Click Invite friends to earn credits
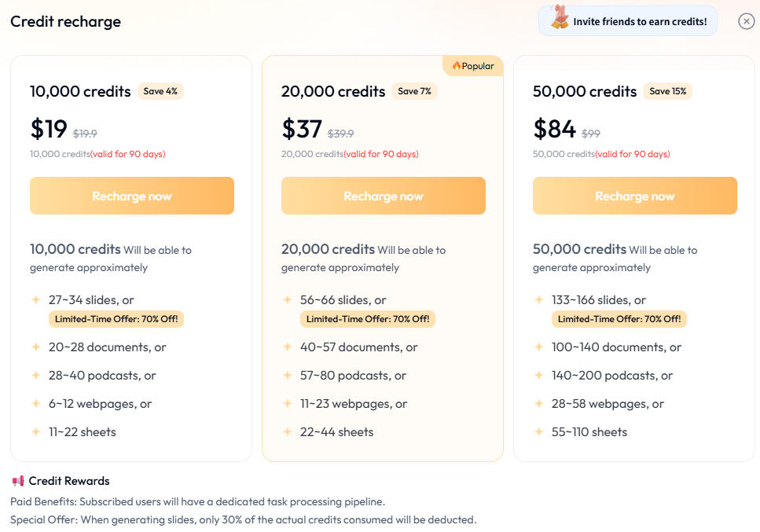The width and height of the screenshot is (760, 532). coord(639,21)
